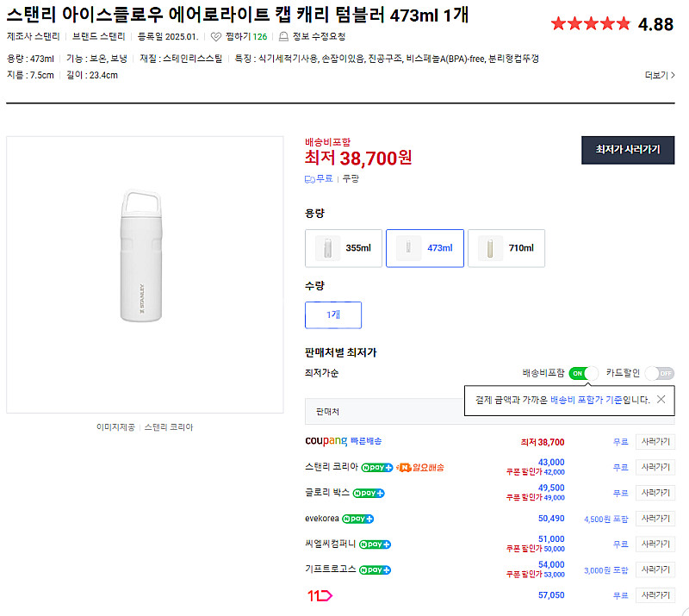This screenshot has width=689, height=616.
Task: Click the 알요배송 delivery badge
Action: pyautogui.click(x=420, y=468)
